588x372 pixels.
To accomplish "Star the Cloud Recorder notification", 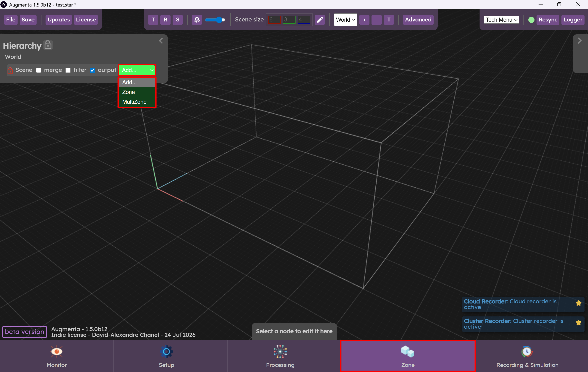I will (578, 303).
